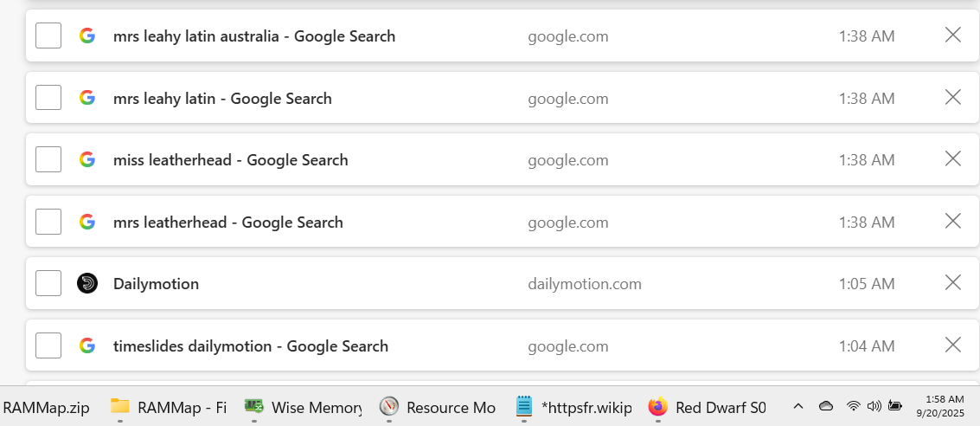Open the 'mrs leahy latin - Google Search' link
980x426 pixels.
click(222, 99)
